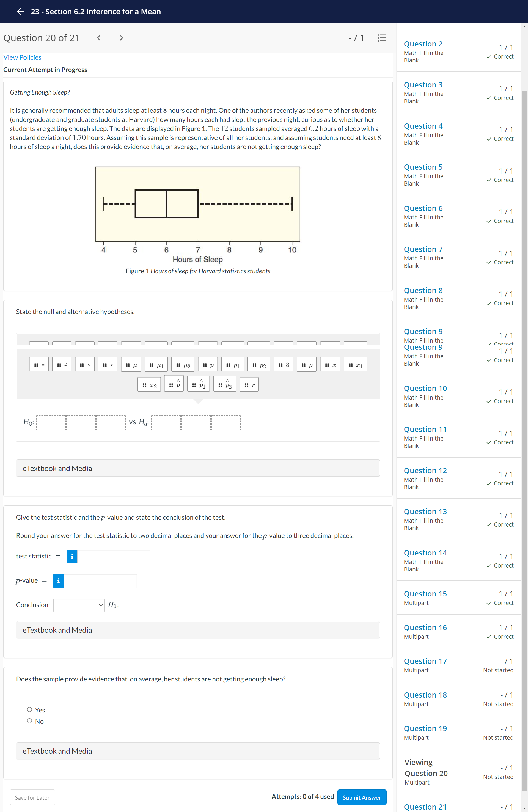Open Question 17 in sidebar
The image size is (528, 812).
[425, 661]
